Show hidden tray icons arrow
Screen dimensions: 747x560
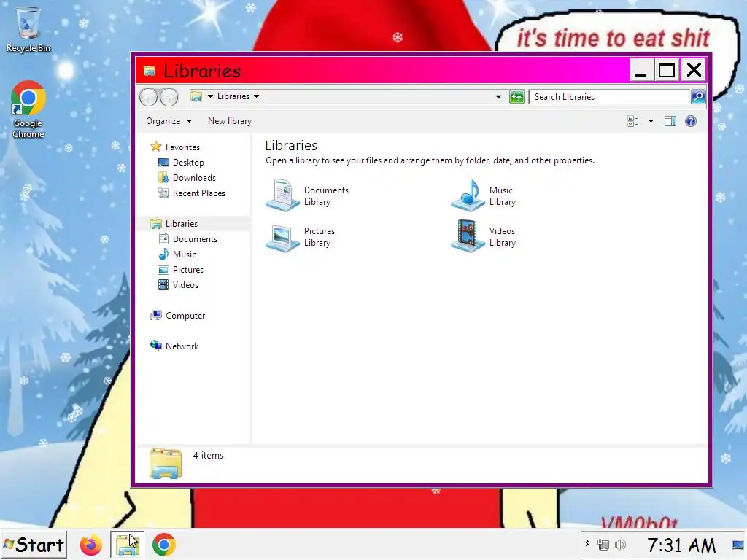[x=587, y=544]
